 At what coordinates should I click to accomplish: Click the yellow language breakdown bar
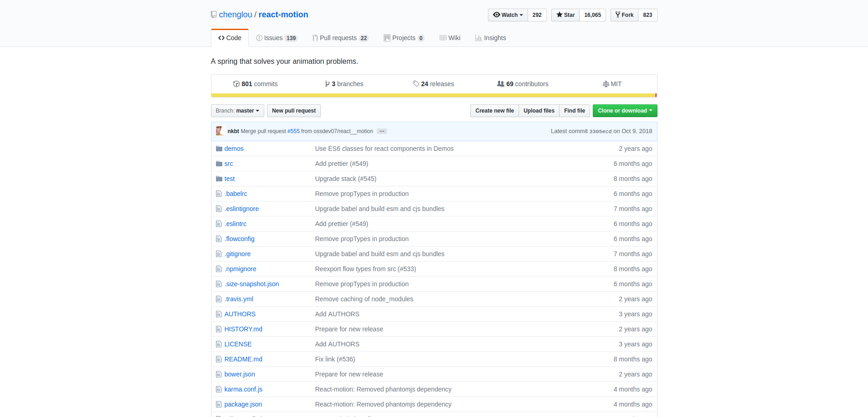coord(433,95)
